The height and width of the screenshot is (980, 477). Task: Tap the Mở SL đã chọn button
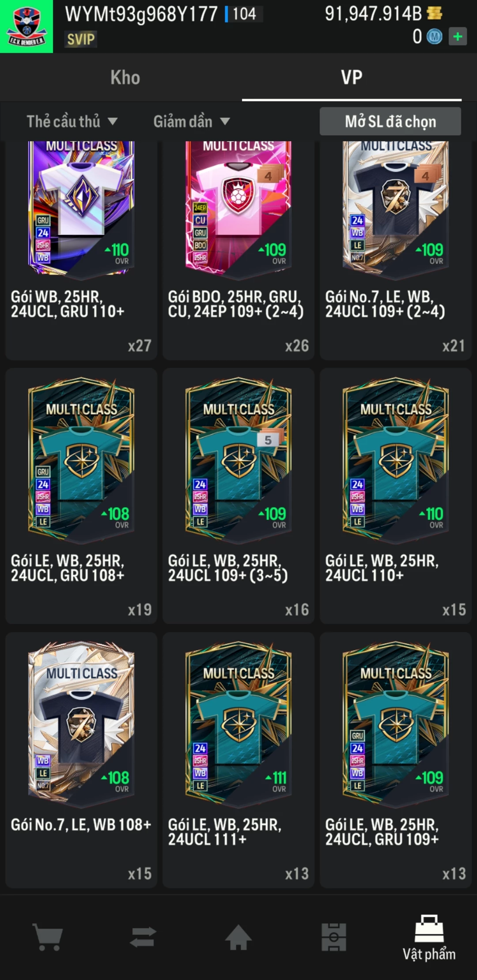pos(390,121)
